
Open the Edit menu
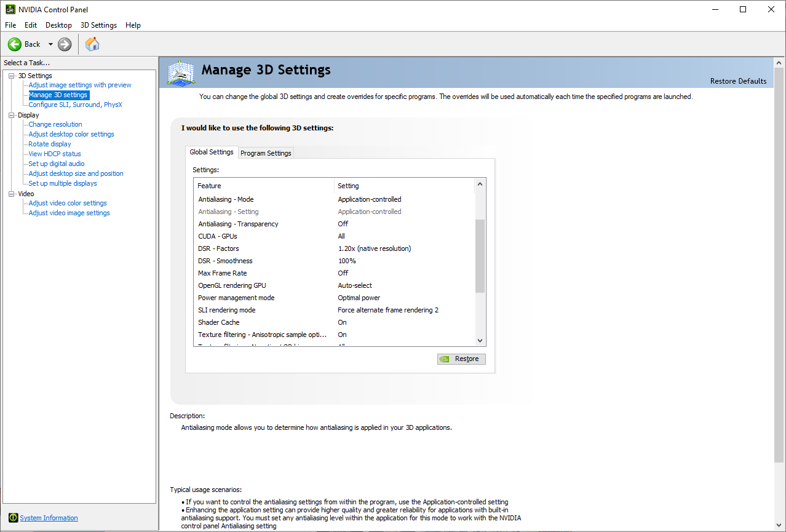click(31, 25)
